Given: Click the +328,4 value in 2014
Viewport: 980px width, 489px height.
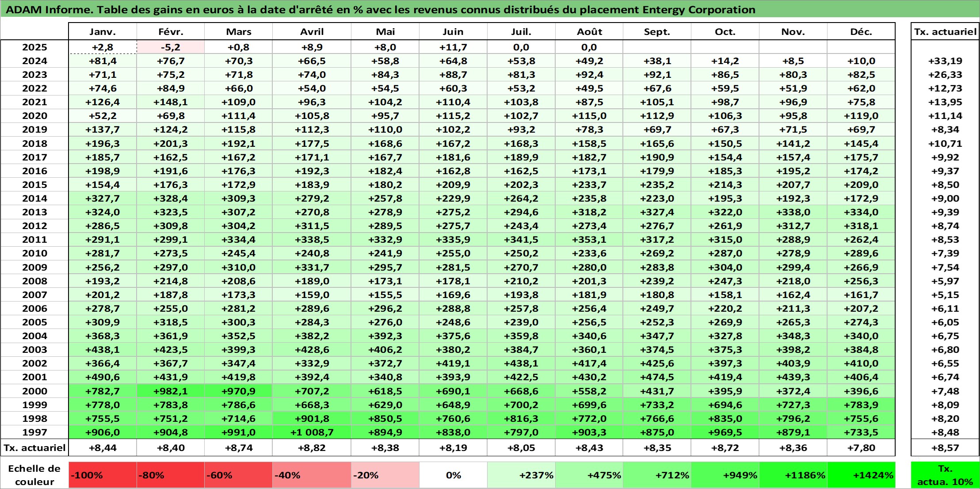Looking at the screenshot, I should pyautogui.click(x=171, y=199).
